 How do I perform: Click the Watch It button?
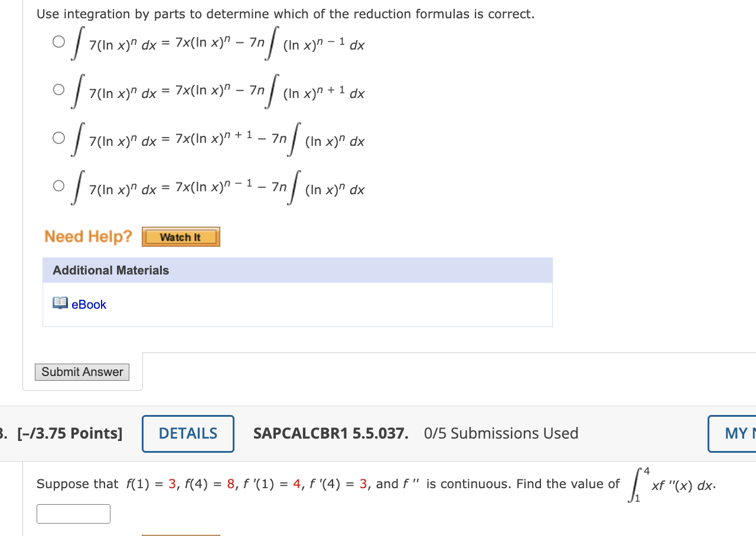coord(181,237)
